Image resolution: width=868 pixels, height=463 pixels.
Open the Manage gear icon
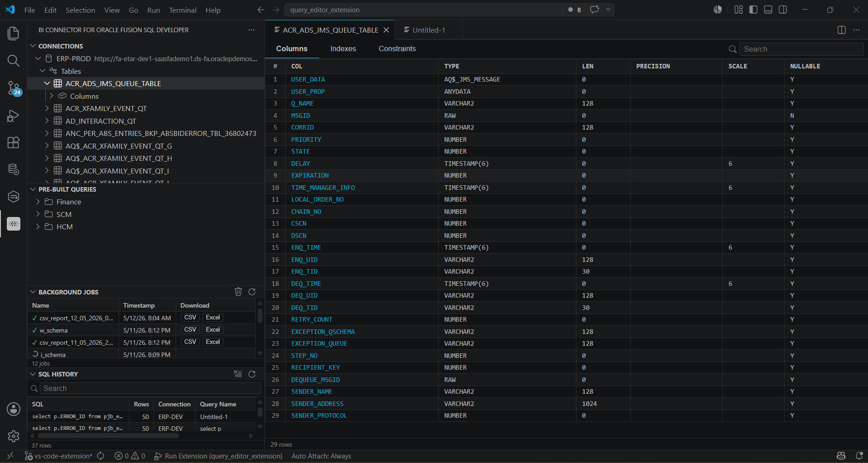pos(14,436)
